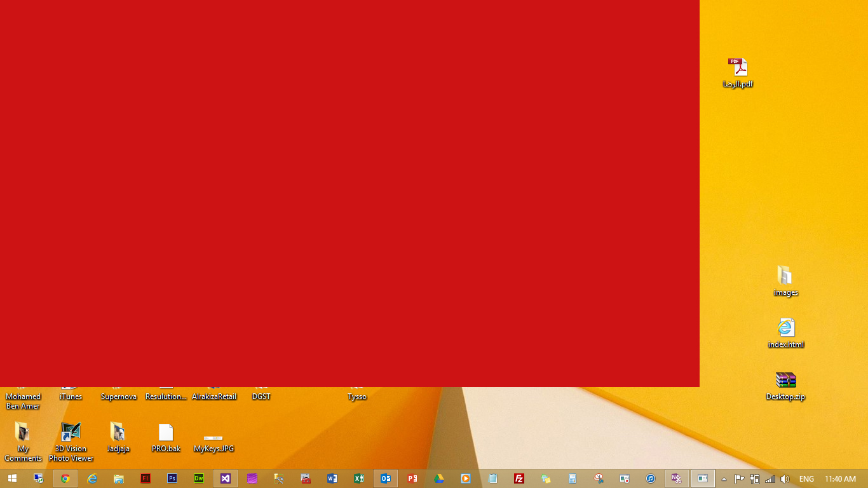The width and height of the screenshot is (868, 488).
Task: Select Desktop.zip archive icon
Action: [786, 386]
